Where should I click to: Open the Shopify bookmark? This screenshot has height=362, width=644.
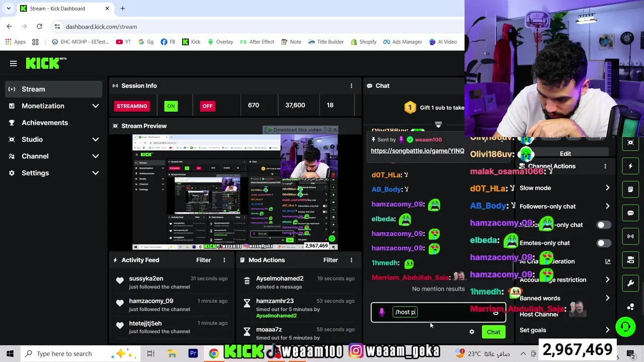pos(363,42)
